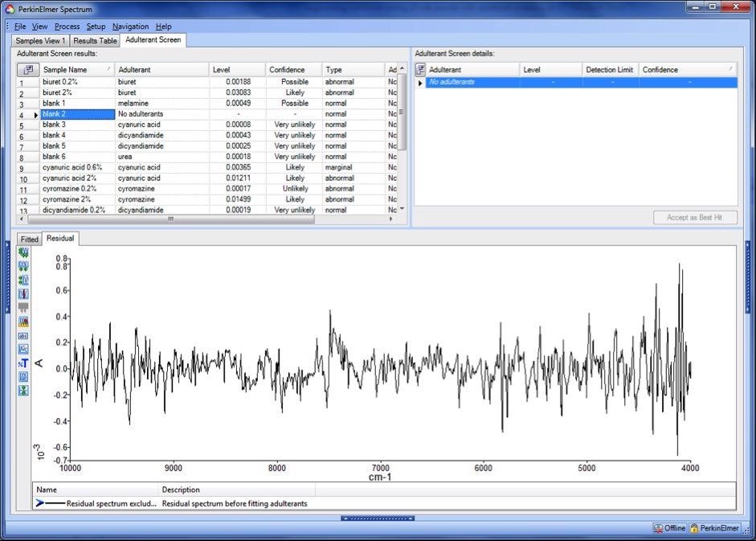Click the details table corner selector icon
Image resolution: width=756 pixels, height=541 pixels.
point(420,69)
